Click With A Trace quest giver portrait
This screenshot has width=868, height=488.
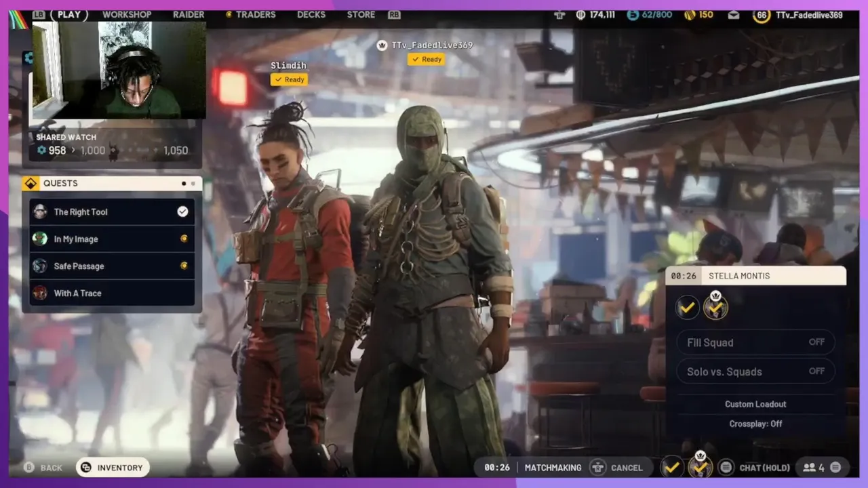[x=40, y=293]
